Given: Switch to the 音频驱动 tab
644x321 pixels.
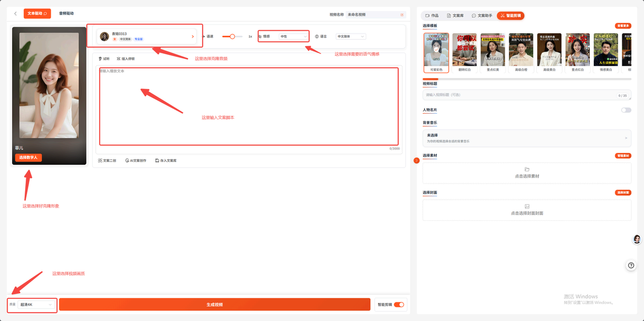Looking at the screenshot, I should [x=66, y=14].
